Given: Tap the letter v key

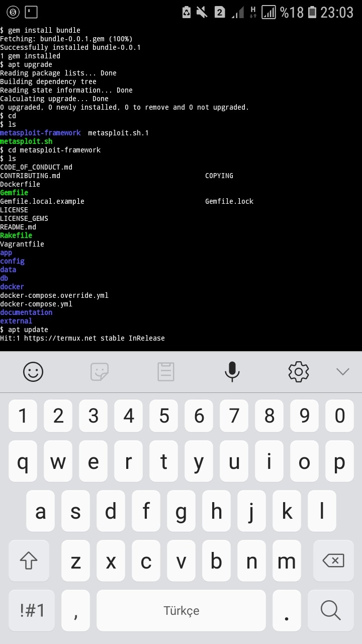Looking at the screenshot, I should (181, 560).
